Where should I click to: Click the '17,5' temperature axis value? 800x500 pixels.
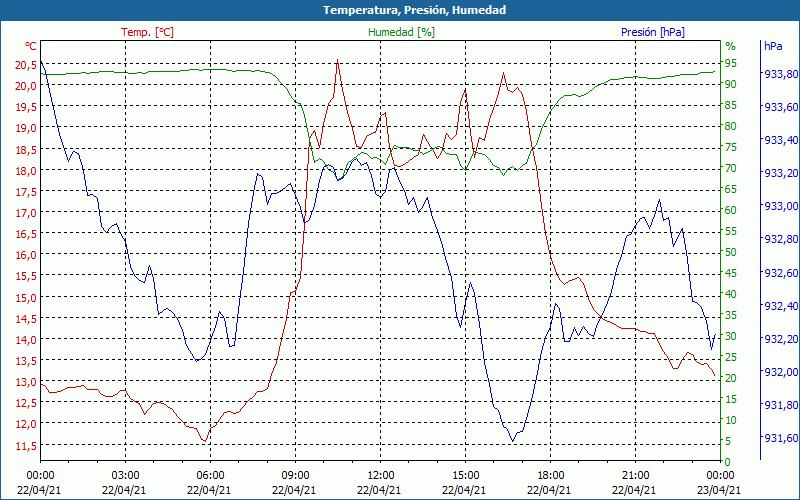[x=27, y=191]
